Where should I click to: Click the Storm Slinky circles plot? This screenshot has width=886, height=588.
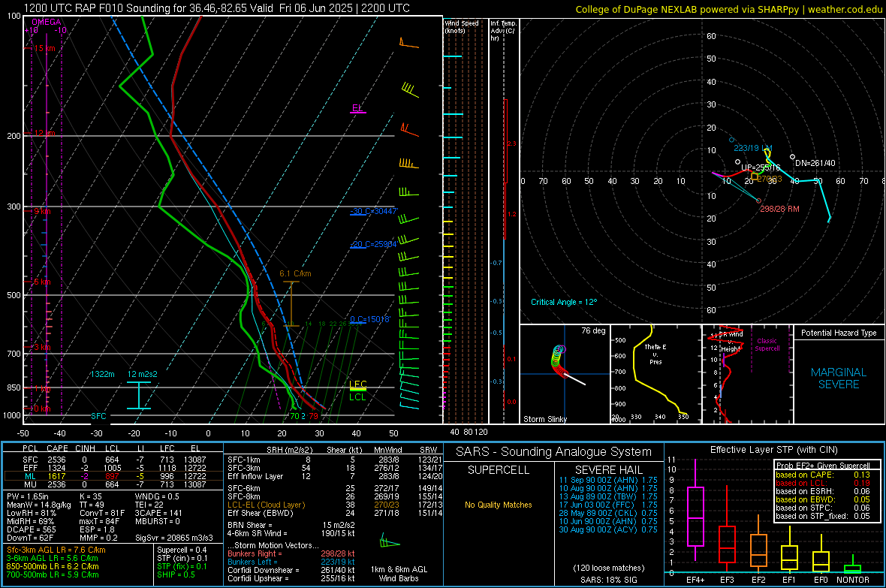point(559,360)
